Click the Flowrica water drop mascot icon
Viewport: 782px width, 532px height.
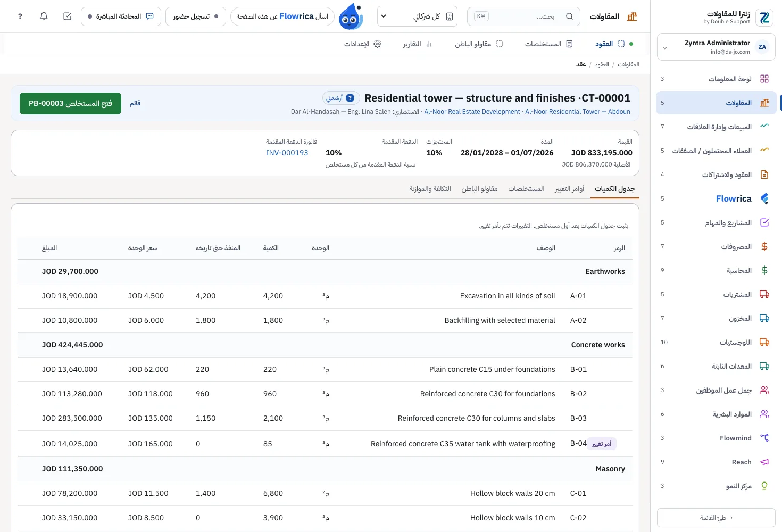(x=351, y=16)
